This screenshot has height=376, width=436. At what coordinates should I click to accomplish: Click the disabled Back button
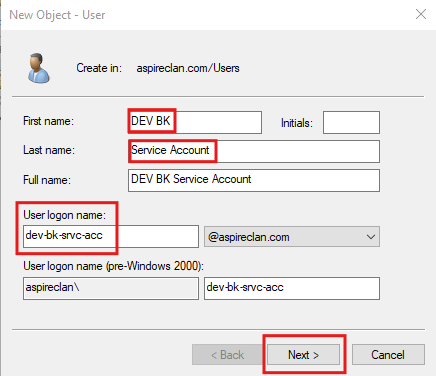[x=227, y=355]
